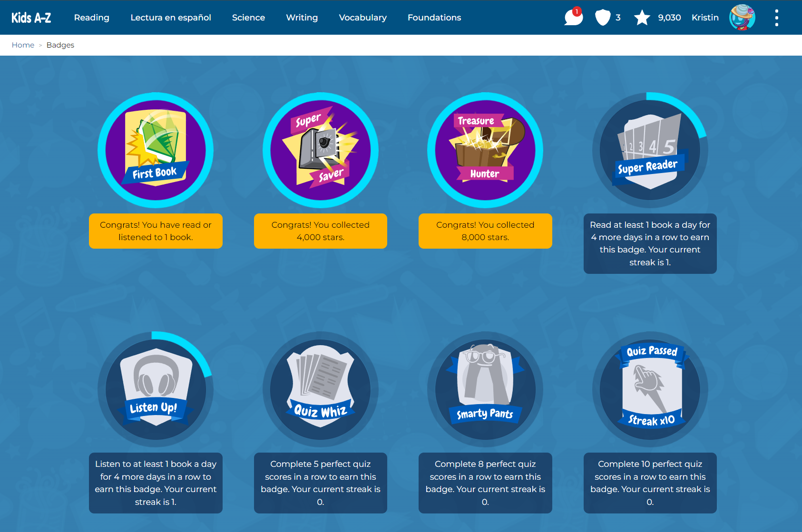This screenshot has width=802, height=532.
Task: Click the Listen Up! badge
Action: click(x=156, y=389)
